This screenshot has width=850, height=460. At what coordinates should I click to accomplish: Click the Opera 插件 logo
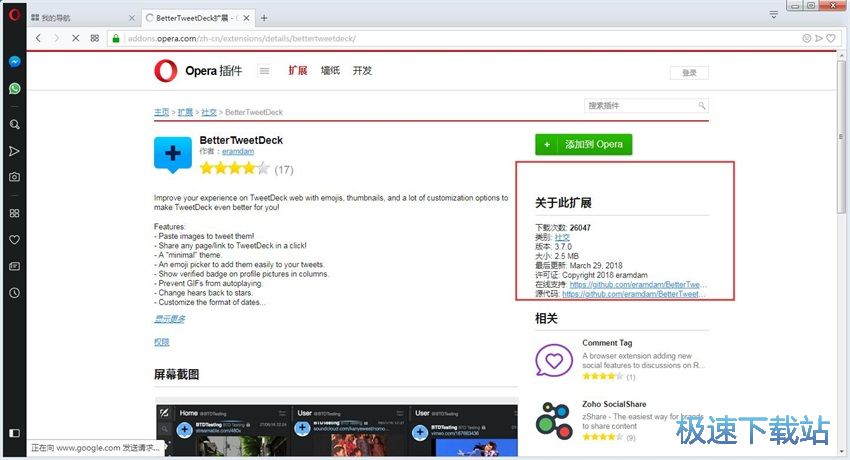tap(198, 71)
